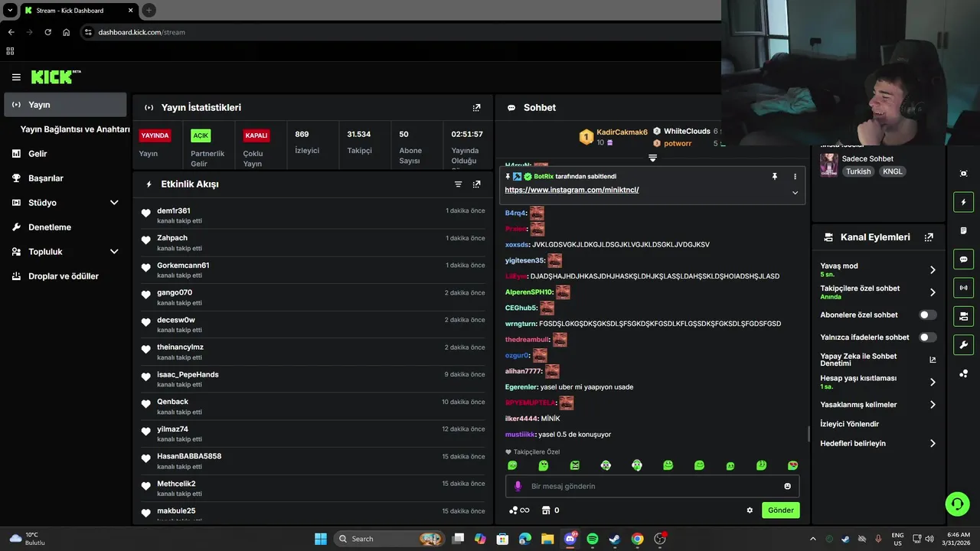Select Yayın in the sidebar
This screenshot has width=980, height=551.
coord(65,105)
